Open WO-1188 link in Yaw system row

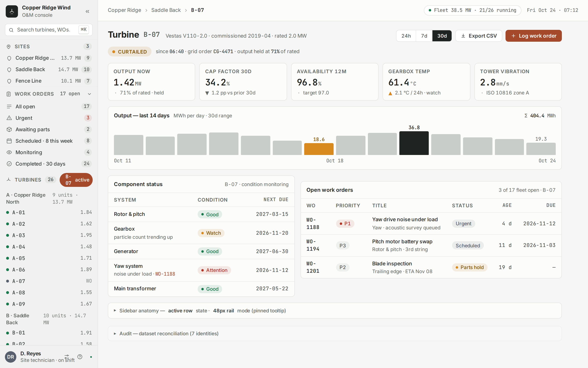165,274
